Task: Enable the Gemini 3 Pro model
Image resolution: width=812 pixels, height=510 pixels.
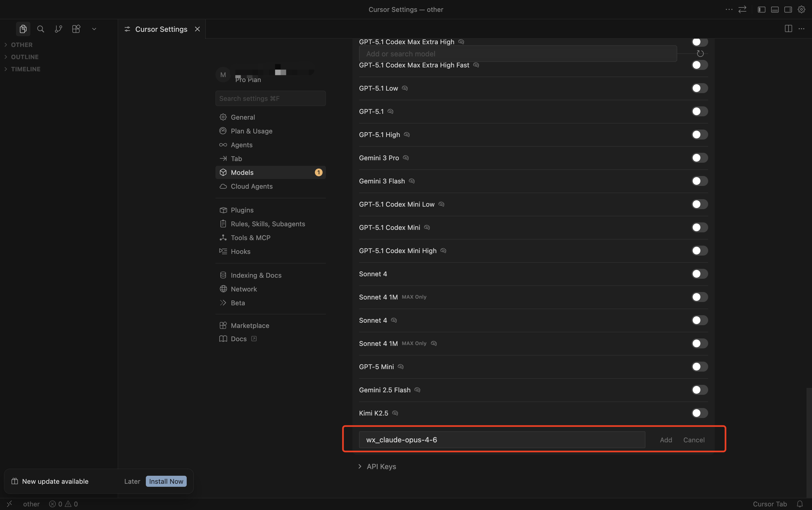Action: tap(699, 158)
